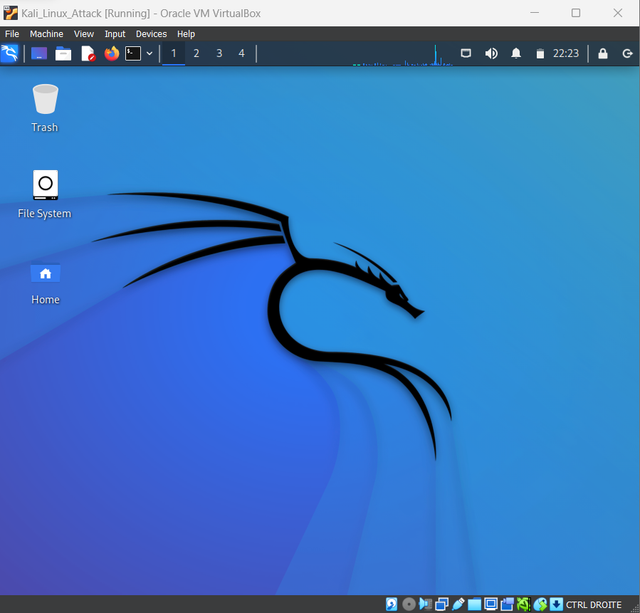Open the network connection tray icon

(x=466, y=53)
